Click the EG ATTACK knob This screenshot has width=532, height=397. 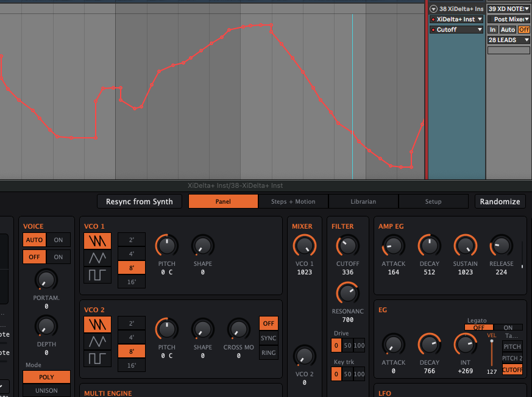click(393, 345)
